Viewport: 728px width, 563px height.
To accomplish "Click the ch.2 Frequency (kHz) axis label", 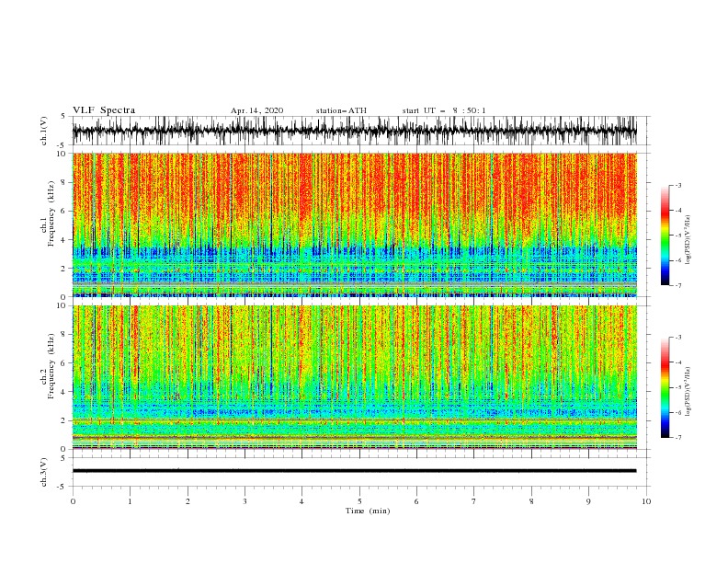I will [48, 366].
